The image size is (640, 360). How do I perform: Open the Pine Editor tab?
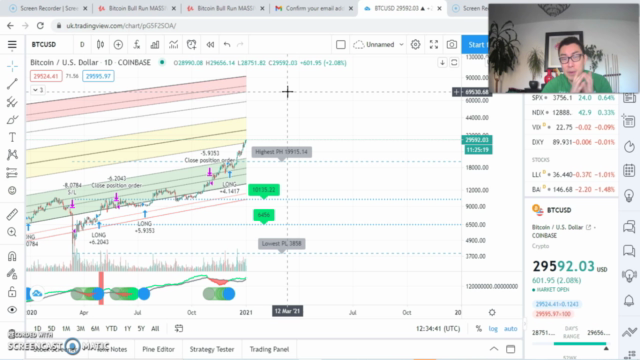pos(158,349)
